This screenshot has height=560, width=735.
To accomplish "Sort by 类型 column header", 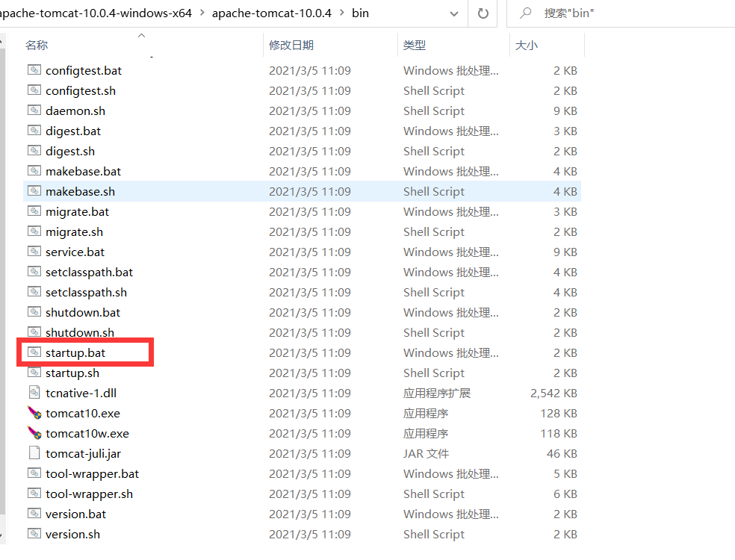I will (415, 46).
